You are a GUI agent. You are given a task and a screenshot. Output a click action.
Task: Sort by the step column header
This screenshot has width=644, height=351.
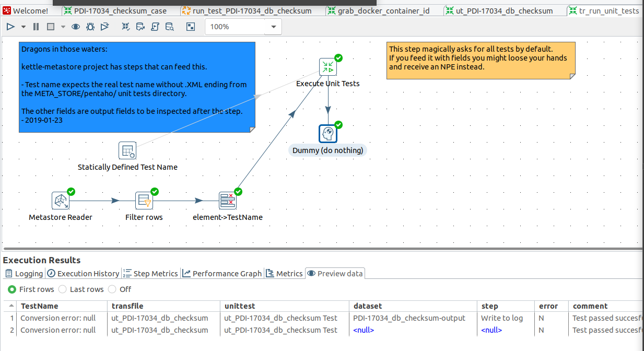[506, 306]
